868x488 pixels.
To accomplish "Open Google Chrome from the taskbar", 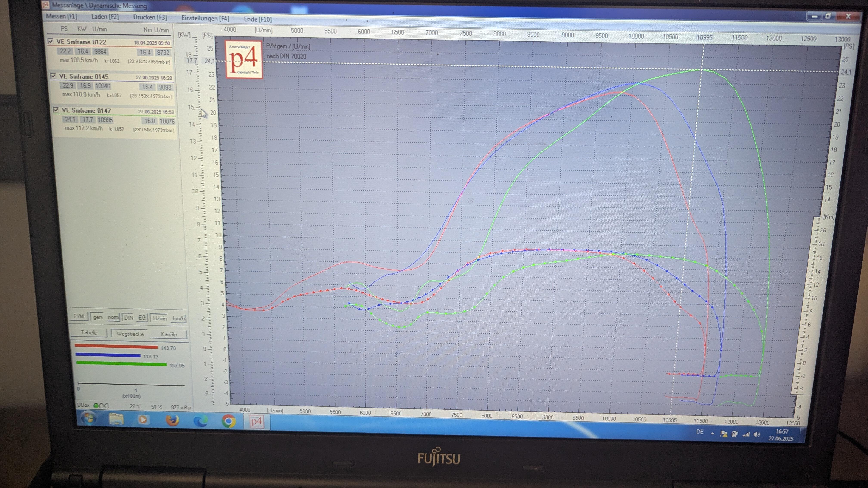I will (x=228, y=421).
